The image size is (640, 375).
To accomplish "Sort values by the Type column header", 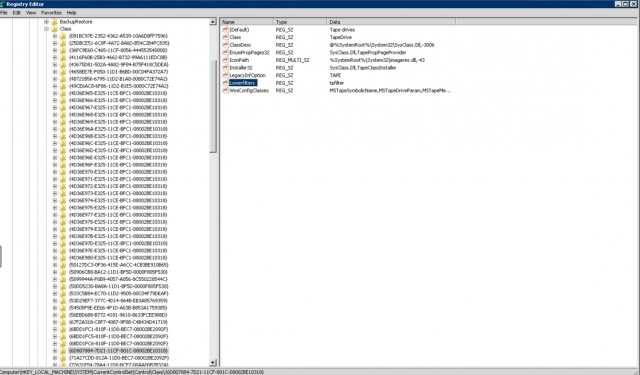I will [300, 22].
